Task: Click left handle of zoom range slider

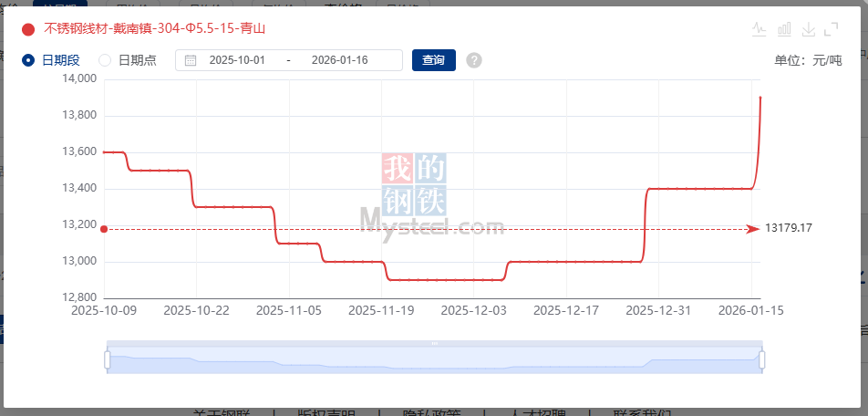Action: point(107,360)
